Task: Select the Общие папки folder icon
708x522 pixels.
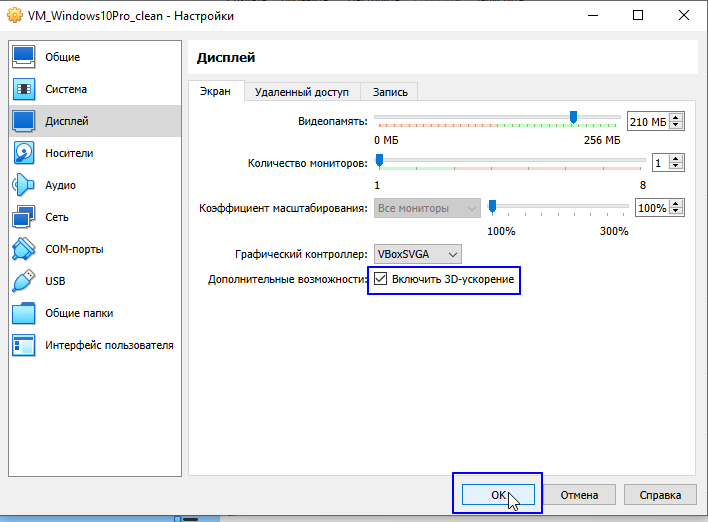Action: tap(24, 313)
